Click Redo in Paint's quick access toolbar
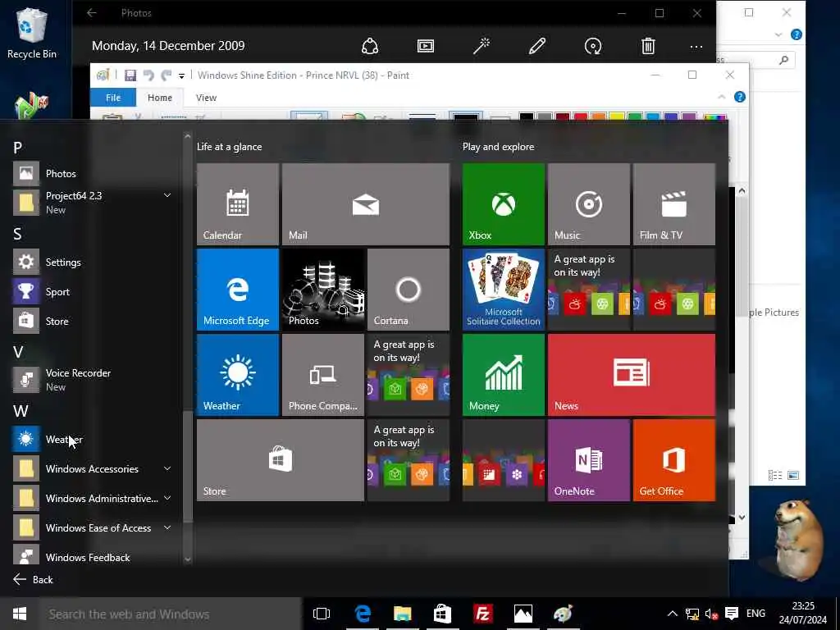The width and height of the screenshot is (840, 630). (167, 75)
